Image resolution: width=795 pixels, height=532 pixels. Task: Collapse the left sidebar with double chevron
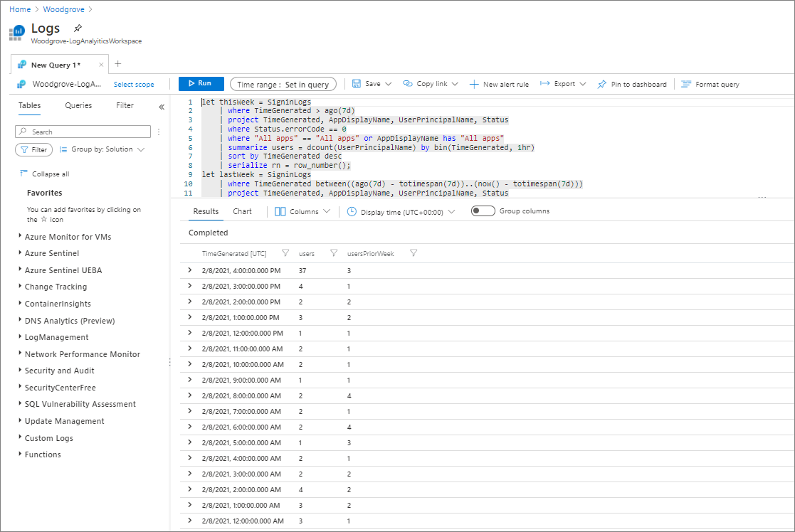pos(162,107)
